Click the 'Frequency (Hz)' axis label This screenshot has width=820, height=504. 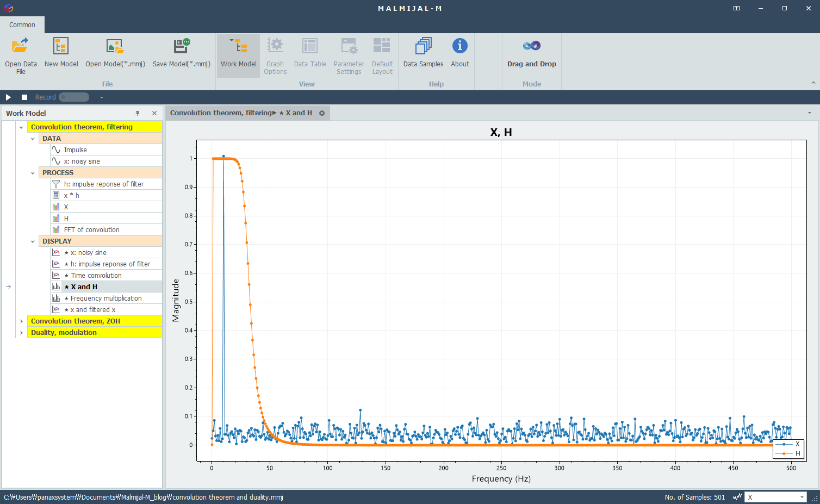coord(501,479)
